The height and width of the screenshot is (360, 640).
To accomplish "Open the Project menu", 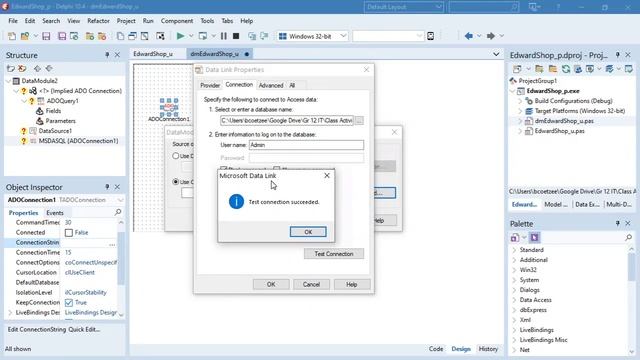I will pyautogui.click(x=126, y=21).
